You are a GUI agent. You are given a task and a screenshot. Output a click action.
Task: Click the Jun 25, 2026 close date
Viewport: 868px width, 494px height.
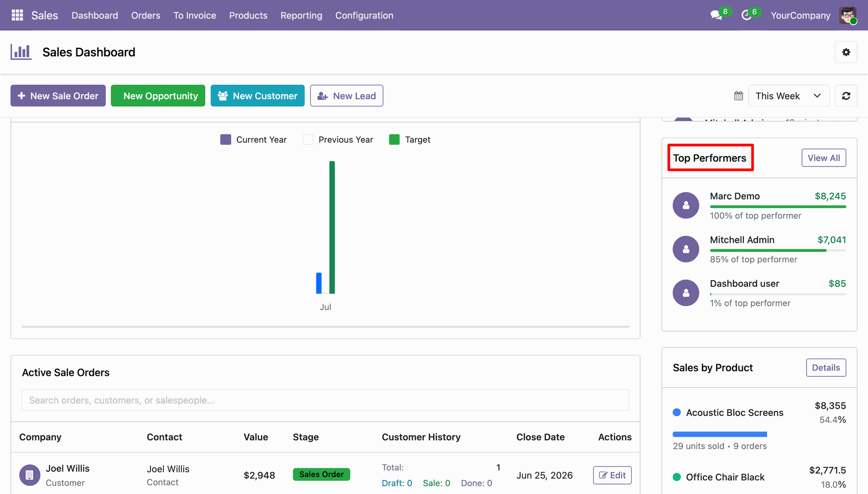pyautogui.click(x=544, y=475)
